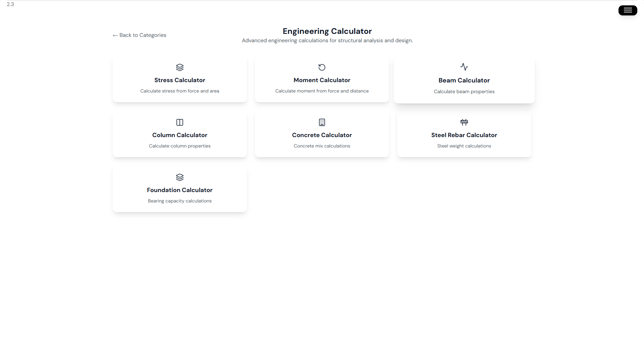Select the Stress Calculator layers icon

[180, 67]
